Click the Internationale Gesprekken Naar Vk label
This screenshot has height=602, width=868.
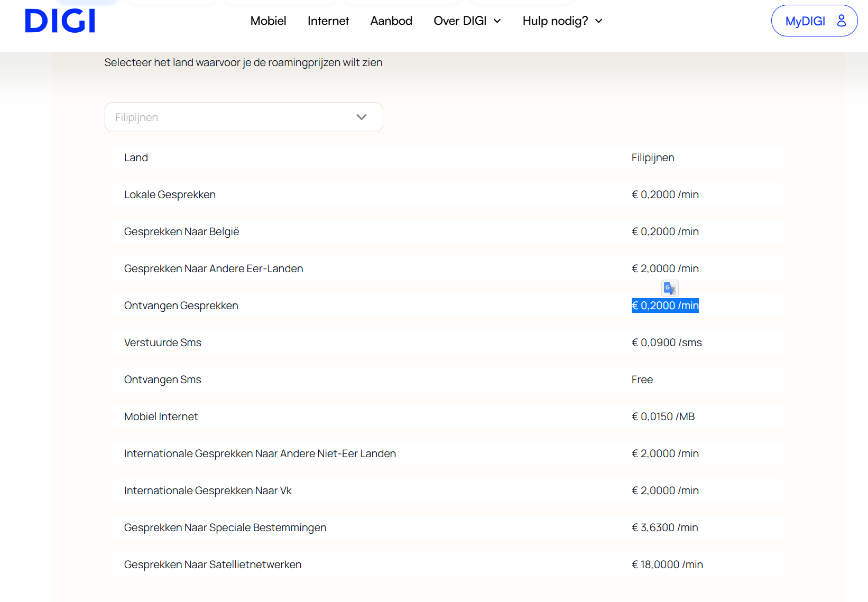tap(208, 490)
